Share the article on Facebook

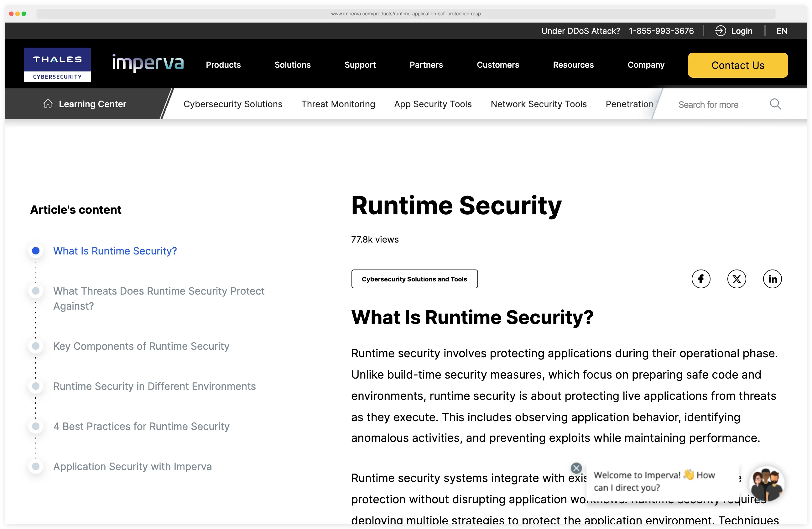(701, 279)
